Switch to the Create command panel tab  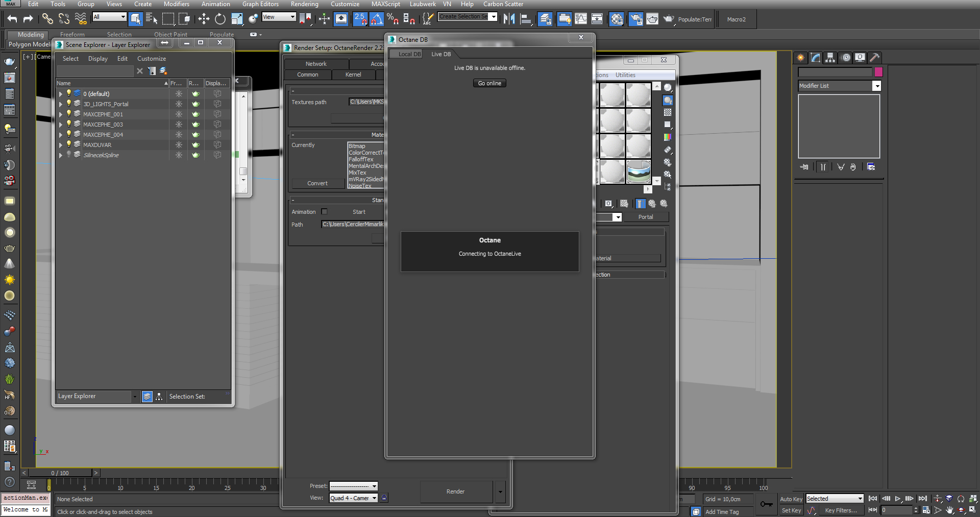click(800, 58)
